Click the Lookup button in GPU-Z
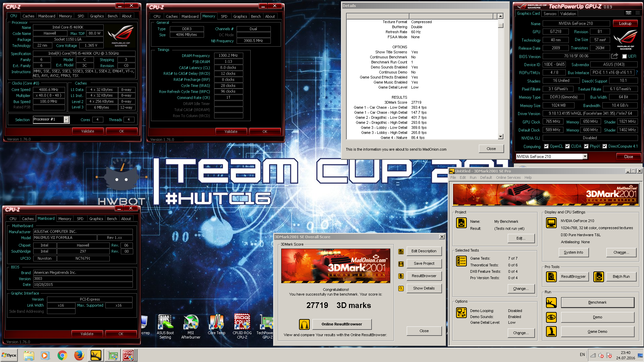644x362 pixels. point(625,23)
